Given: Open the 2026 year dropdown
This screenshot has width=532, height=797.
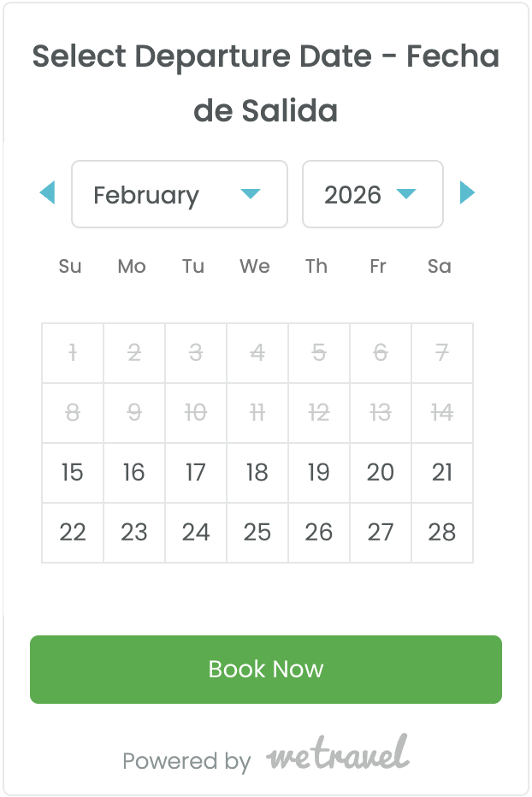Looking at the screenshot, I should [x=373, y=194].
